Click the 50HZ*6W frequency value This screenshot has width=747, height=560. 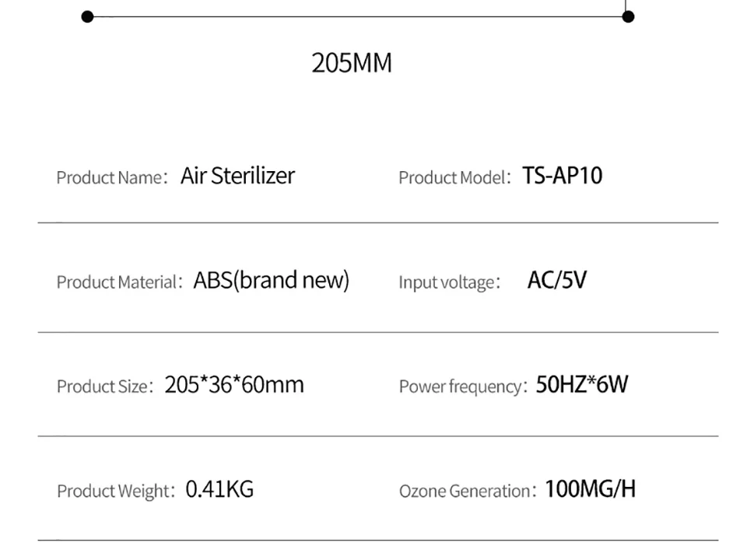point(581,384)
